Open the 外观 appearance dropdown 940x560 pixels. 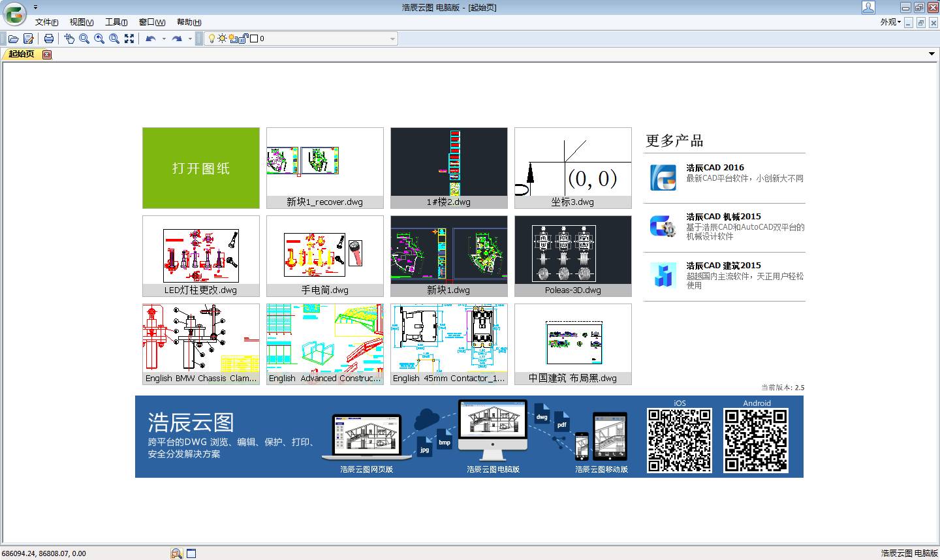point(890,22)
